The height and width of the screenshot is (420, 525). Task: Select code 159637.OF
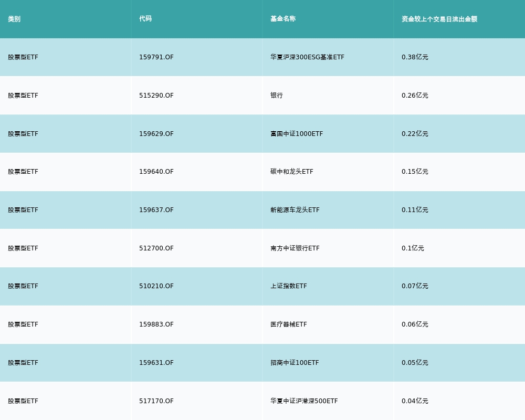(x=156, y=210)
